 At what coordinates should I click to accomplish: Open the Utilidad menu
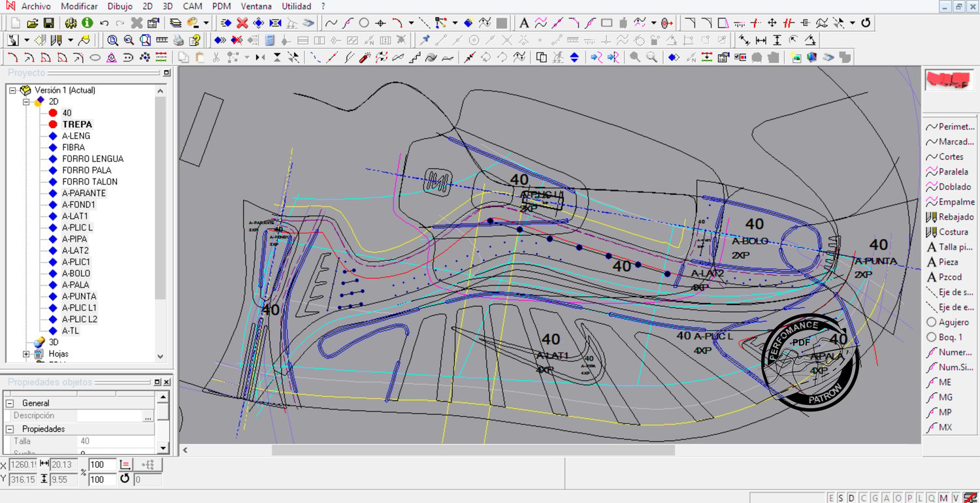(297, 7)
